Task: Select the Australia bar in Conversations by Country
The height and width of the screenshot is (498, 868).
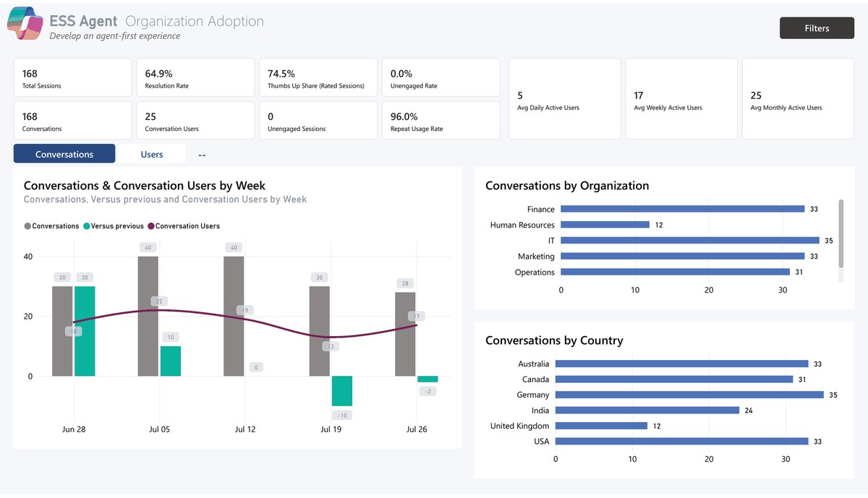Action: [x=682, y=364]
